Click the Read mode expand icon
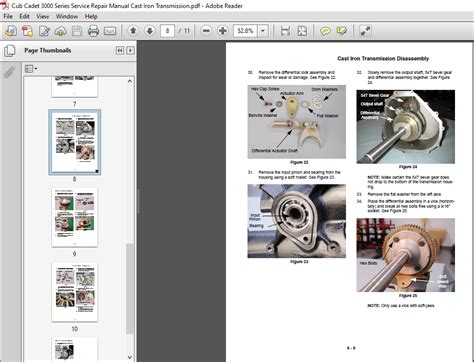Viewport: 474px width, 362px height. click(x=365, y=31)
